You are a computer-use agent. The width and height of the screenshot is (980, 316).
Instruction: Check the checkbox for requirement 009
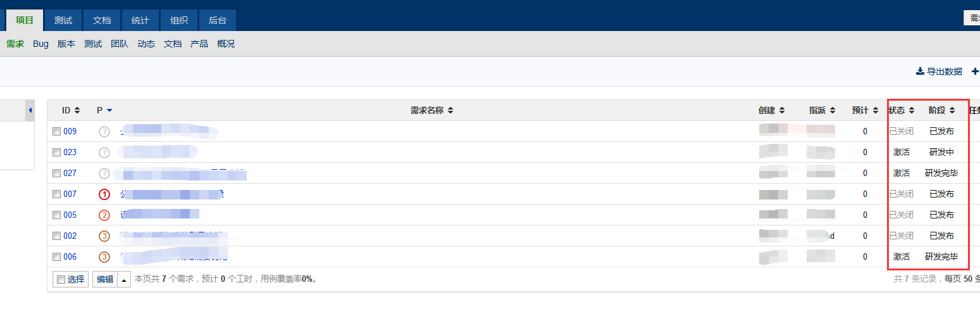click(57, 131)
